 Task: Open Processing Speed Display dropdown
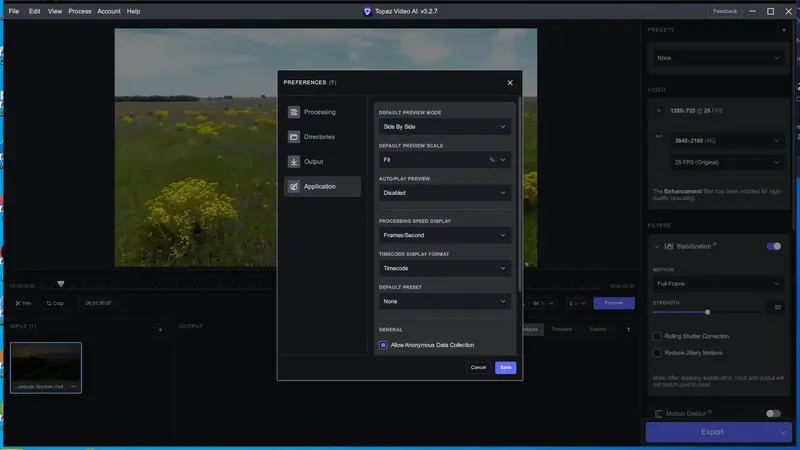[x=444, y=235]
